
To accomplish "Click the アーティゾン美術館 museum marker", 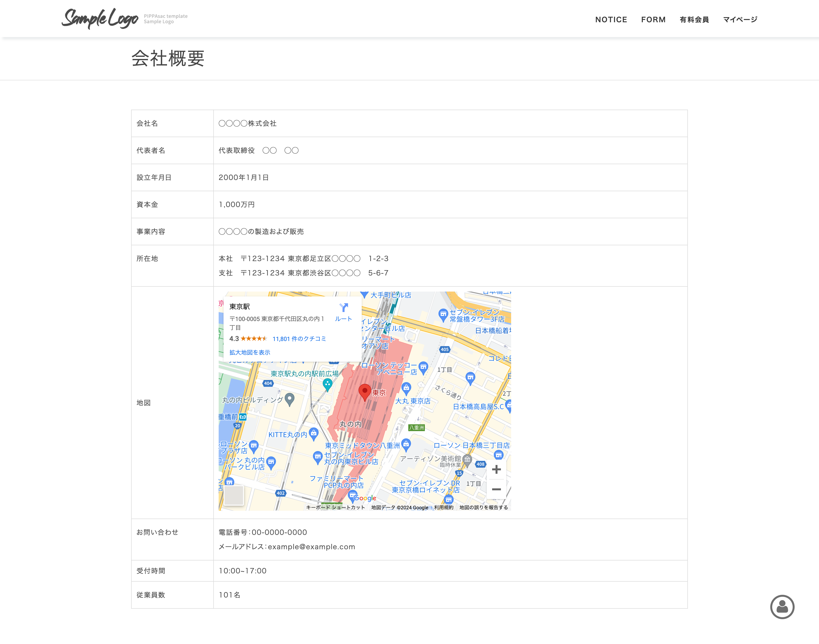I will coord(467,459).
